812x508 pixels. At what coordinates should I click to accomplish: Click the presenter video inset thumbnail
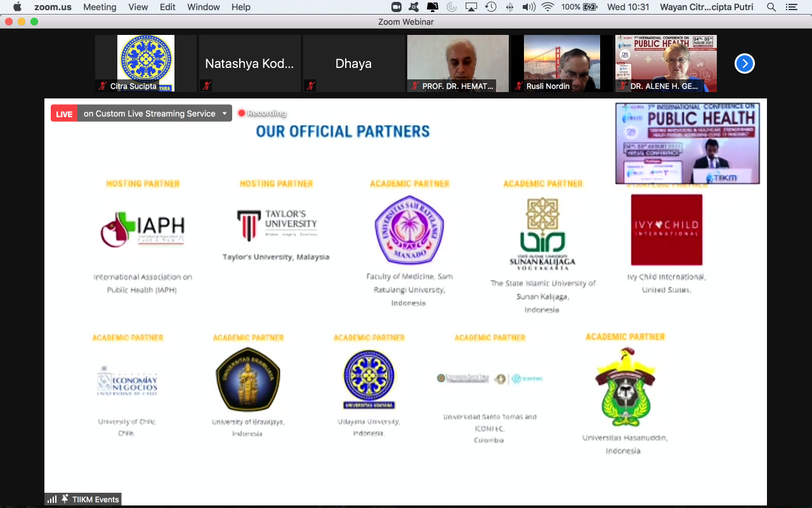[688, 144]
